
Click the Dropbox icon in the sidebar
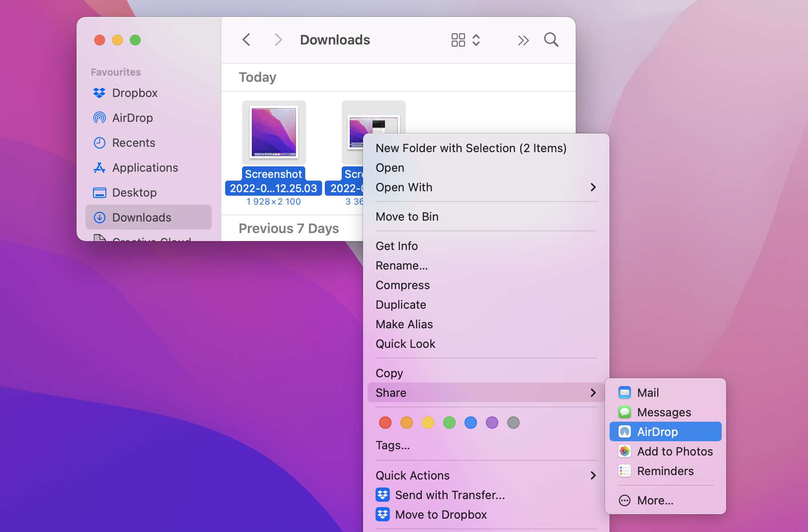pyautogui.click(x=99, y=93)
